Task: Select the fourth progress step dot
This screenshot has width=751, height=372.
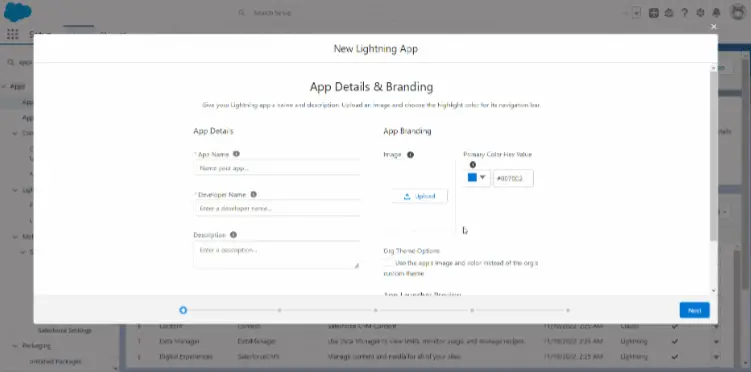Action: tap(472, 310)
